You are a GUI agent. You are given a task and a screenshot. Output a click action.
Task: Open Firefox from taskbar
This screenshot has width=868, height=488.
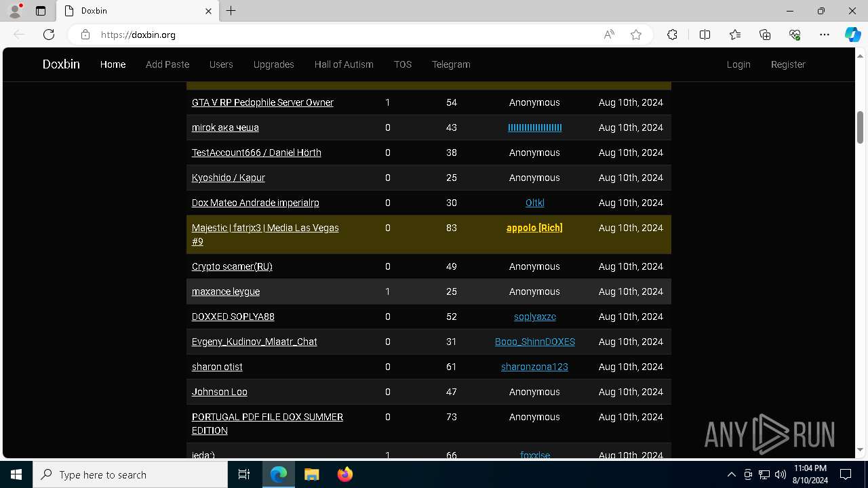point(344,474)
